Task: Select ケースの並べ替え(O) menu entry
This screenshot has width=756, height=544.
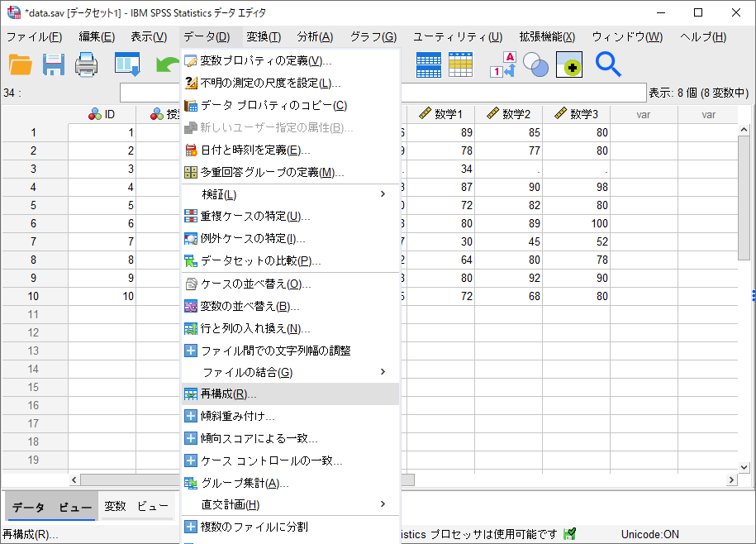Action: point(290,284)
